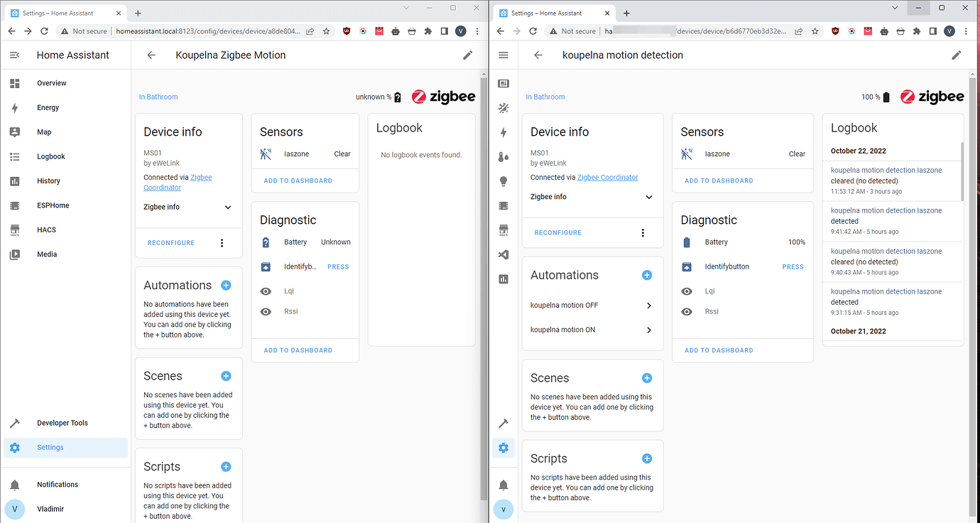The image size is (980, 523).
Task: Open Map in left window sidebar
Action: (65, 132)
